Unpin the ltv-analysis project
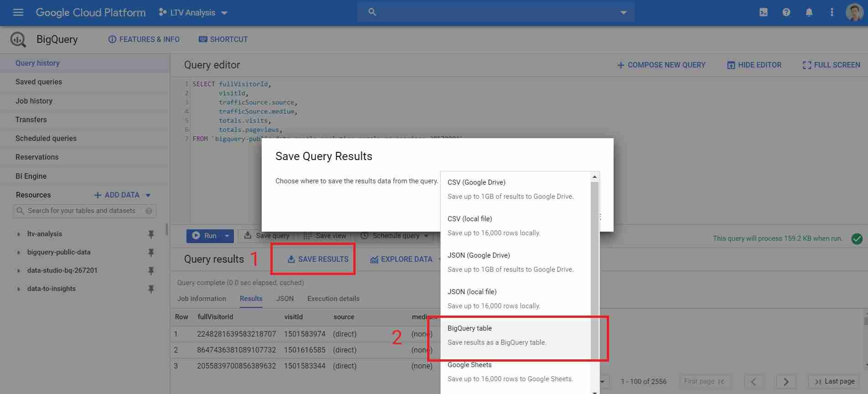868x394 pixels. pyautogui.click(x=151, y=234)
